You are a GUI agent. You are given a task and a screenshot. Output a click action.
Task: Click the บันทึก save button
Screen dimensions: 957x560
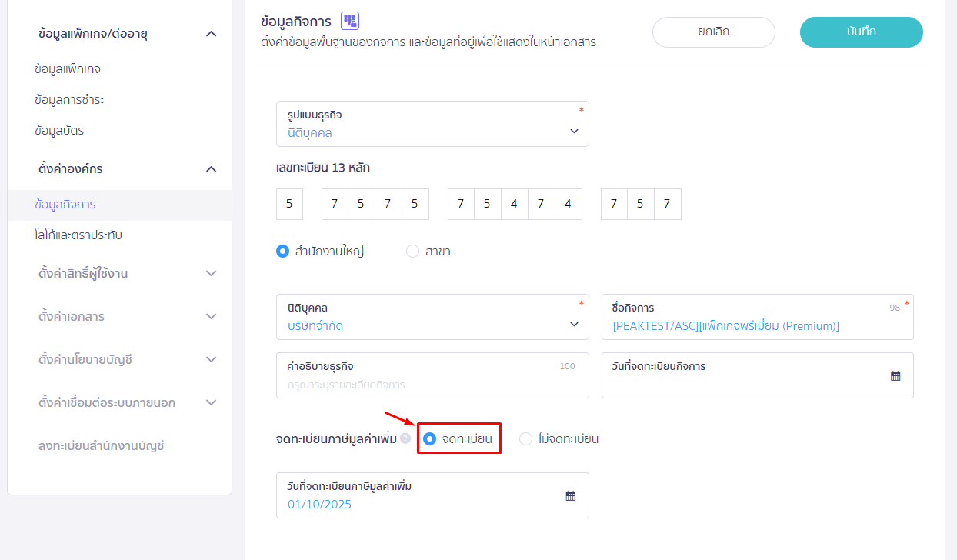861,32
